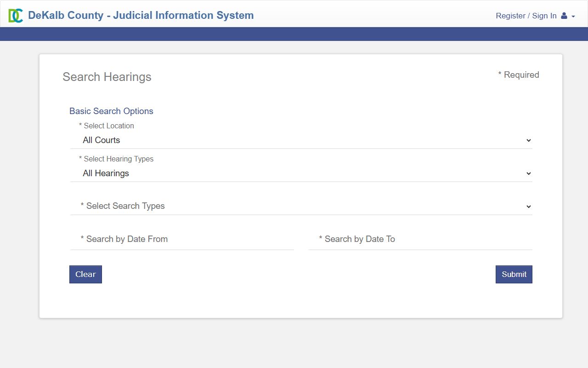Open the Register / Sign In menu
The image size is (588, 368).
pyautogui.click(x=535, y=16)
